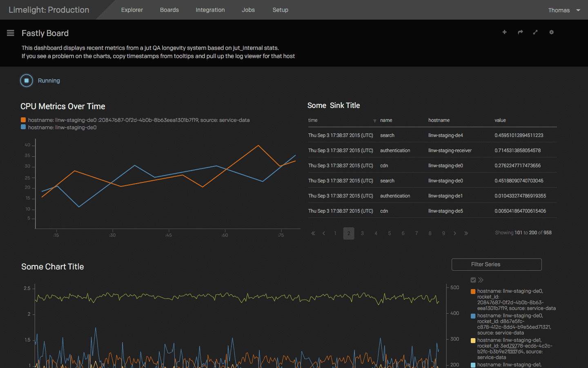Screen dimensions: 588x368
Task: Click llnw-staging-receiver hostname cell
Action: (450, 150)
